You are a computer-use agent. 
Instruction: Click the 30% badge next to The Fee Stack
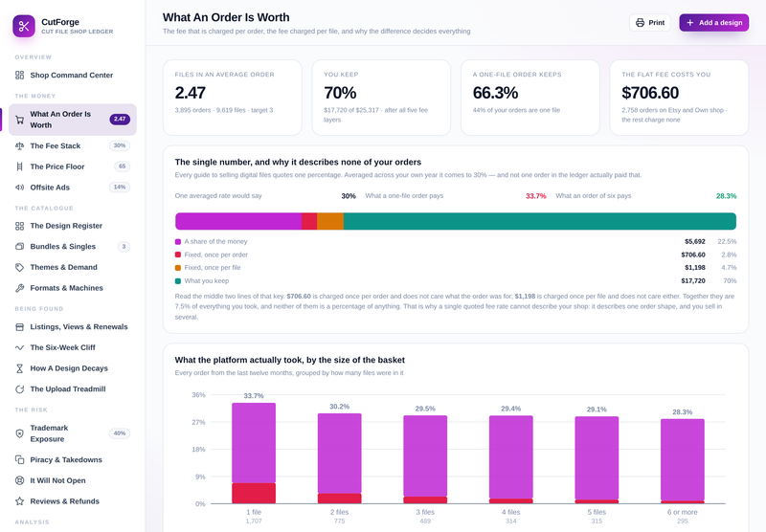coord(120,145)
